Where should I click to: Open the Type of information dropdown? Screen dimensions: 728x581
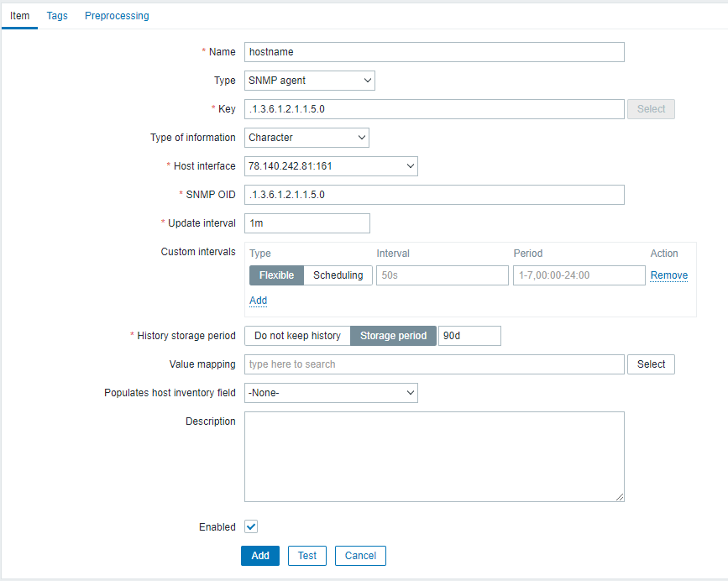coord(306,137)
